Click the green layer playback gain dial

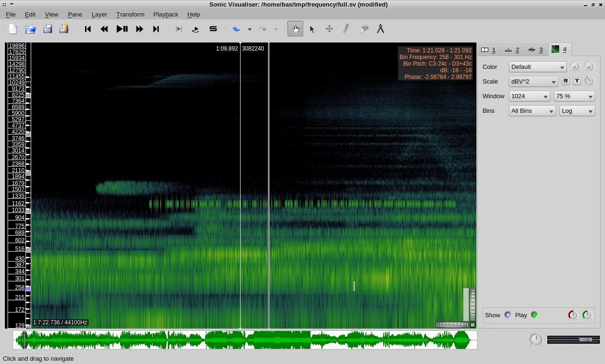588,315
